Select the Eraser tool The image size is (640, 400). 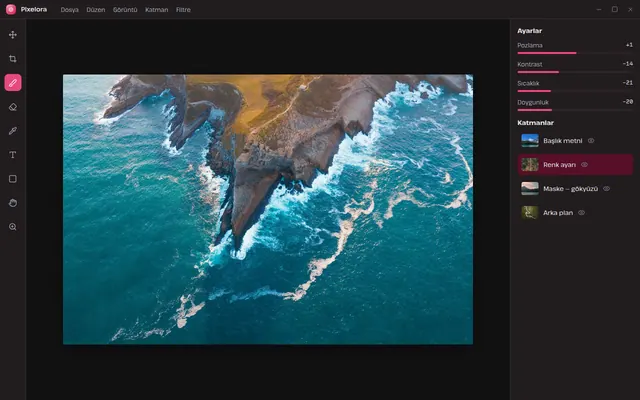[13, 107]
